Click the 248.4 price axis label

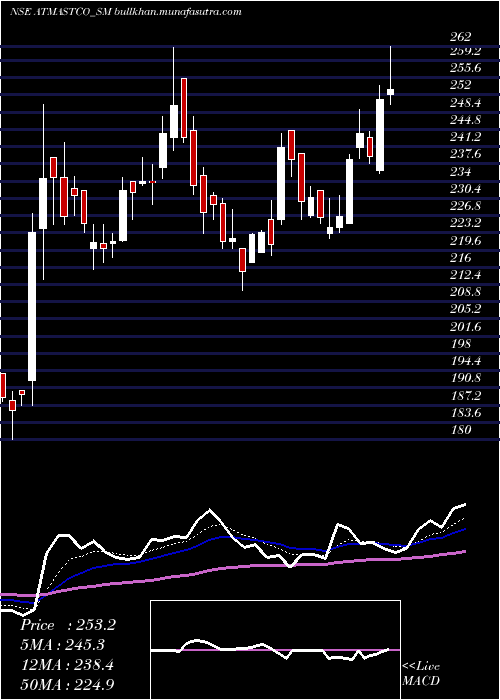(x=466, y=103)
